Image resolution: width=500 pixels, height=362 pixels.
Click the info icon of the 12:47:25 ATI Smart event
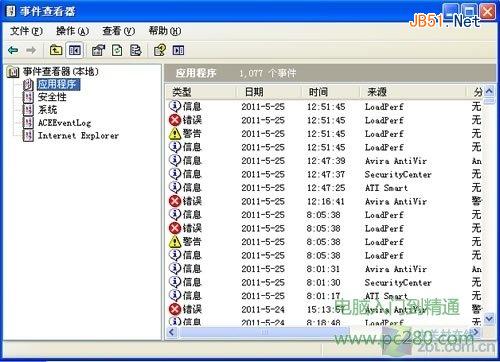pyautogui.click(x=175, y=188)
